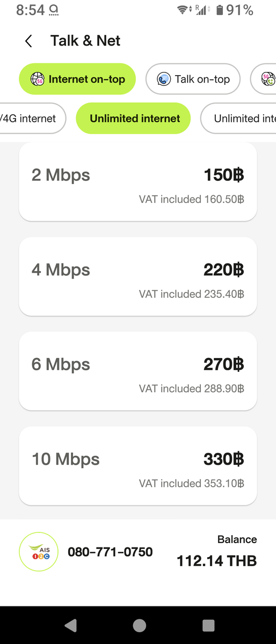Select the Internet on-top tab

[x=77, y=79]
